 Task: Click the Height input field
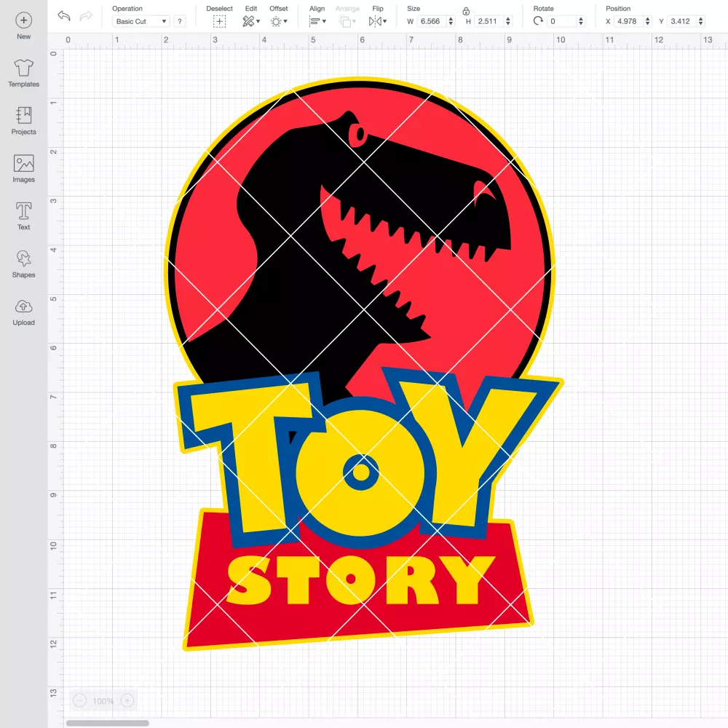488,21
